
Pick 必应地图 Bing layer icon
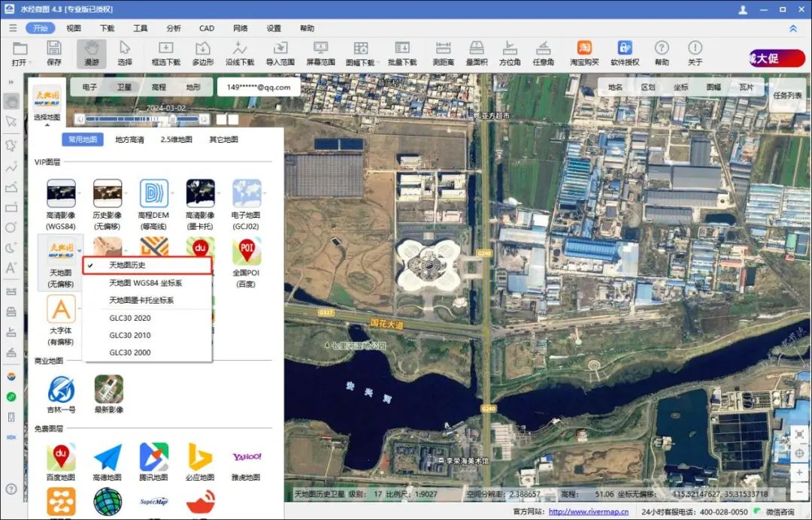tap(200, 458)
